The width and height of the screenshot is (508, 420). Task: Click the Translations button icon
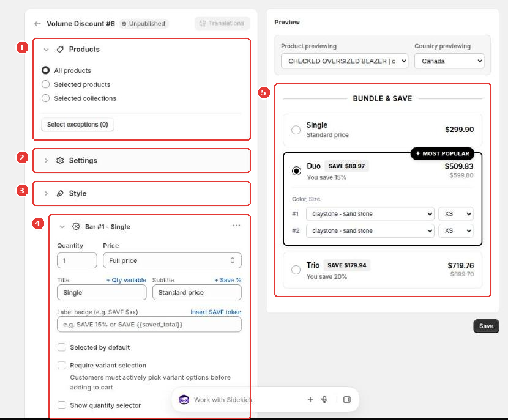coord(203,23)
